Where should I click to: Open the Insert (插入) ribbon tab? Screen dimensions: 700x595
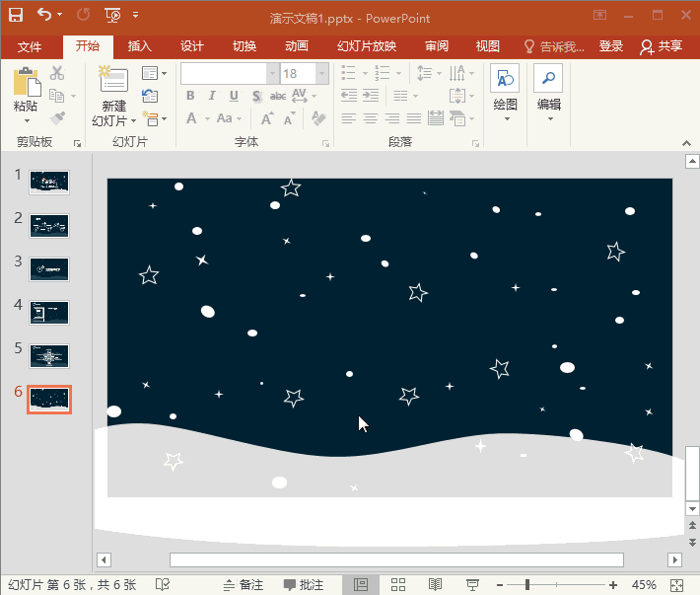(140, 46)
